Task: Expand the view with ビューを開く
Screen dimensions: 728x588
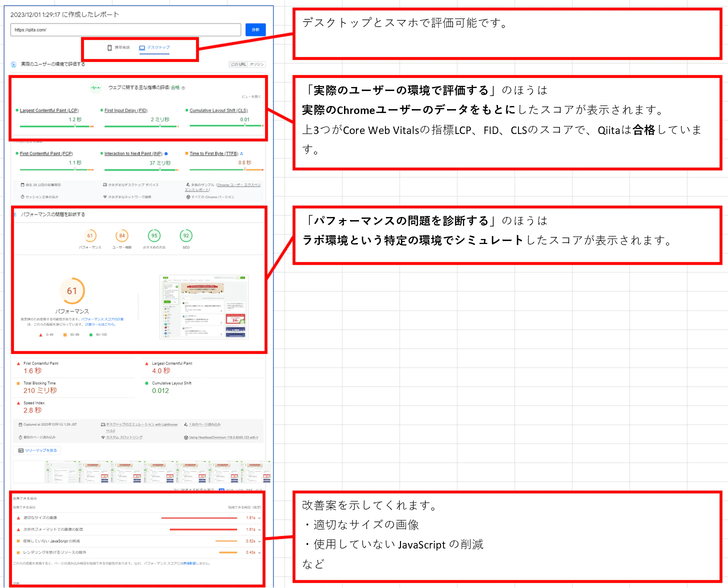Action: 251,97
